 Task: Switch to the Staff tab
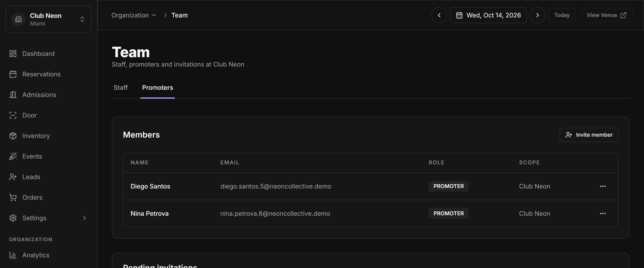(x=120, y=88)
